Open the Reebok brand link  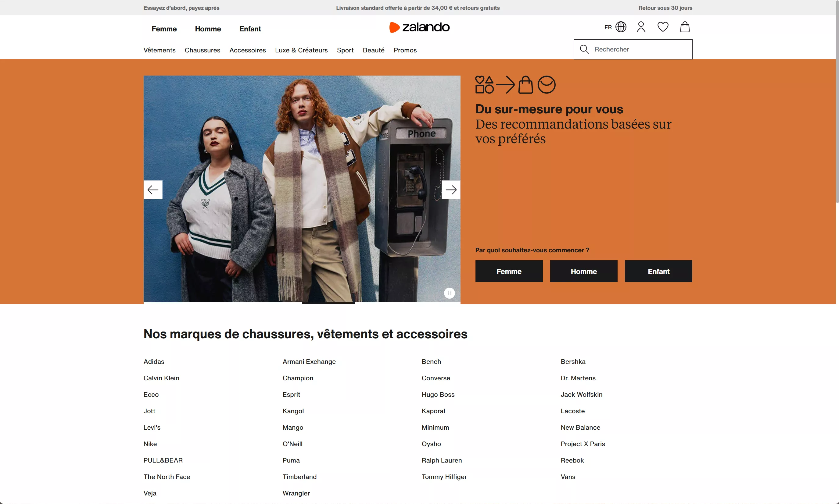(x=572, y=460)
